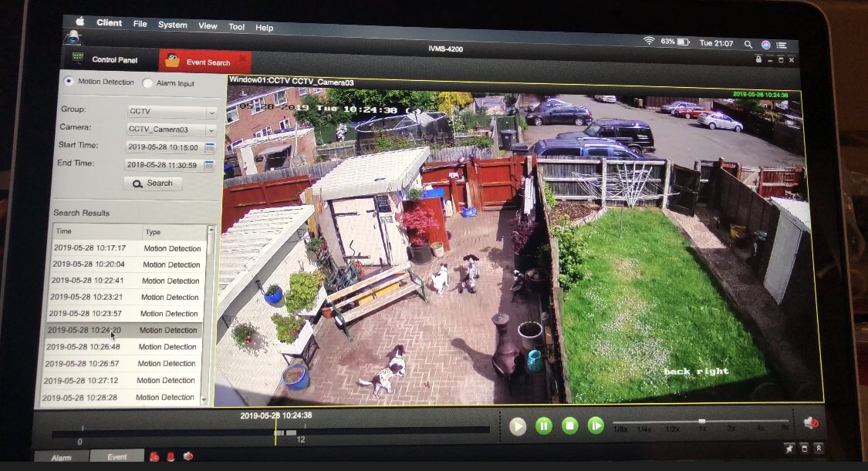Screen dimensions: 868x471
Task: Switch to the Event Search tab
Action: pos(204,62)
